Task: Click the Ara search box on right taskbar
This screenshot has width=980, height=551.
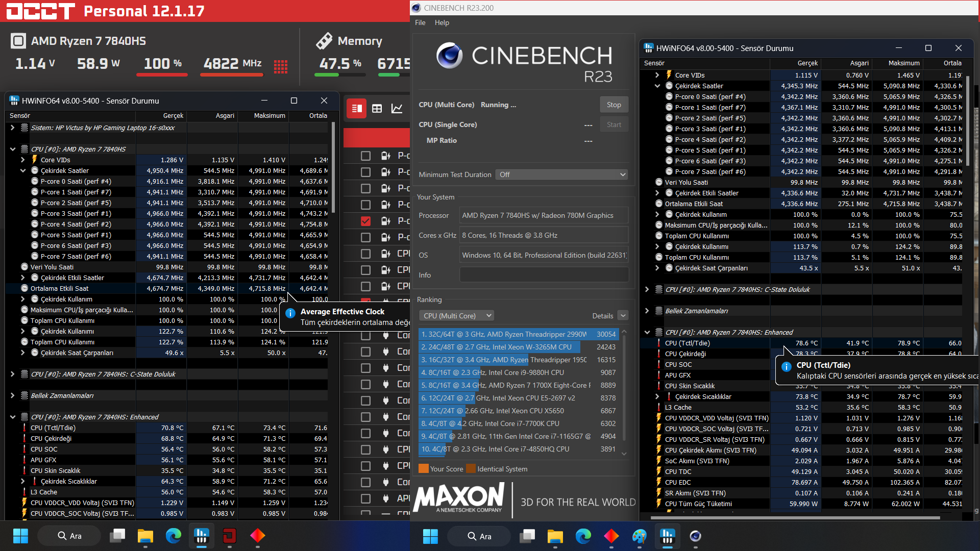Action: (479, 536)
